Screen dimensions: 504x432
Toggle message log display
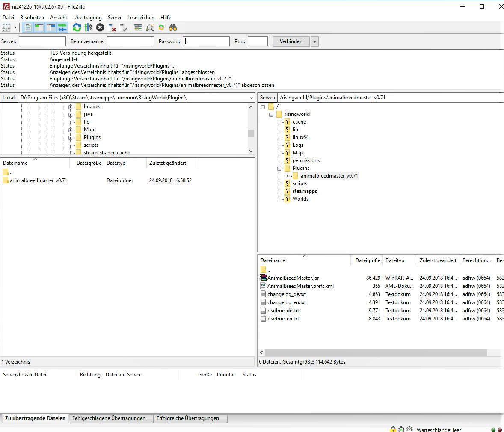point(27,27)
